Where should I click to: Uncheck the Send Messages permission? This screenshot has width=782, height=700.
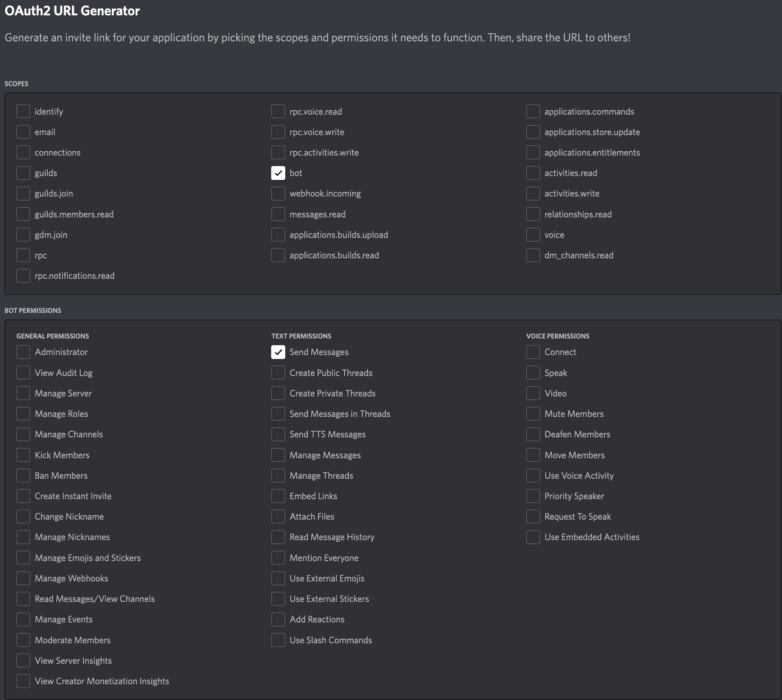pos(278,352)
